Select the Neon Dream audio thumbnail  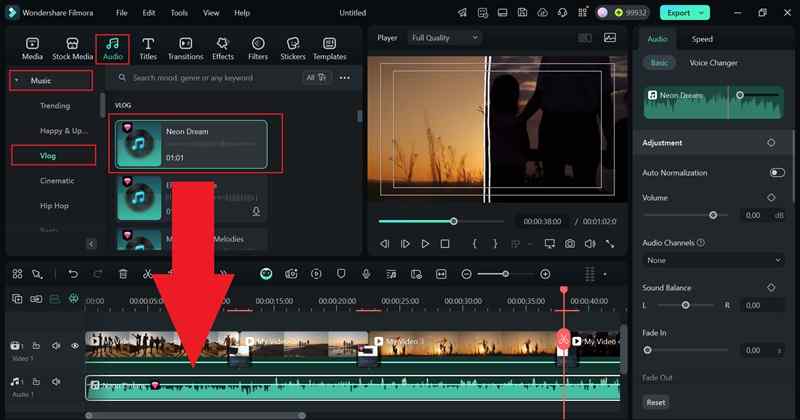tap(138, 144)
